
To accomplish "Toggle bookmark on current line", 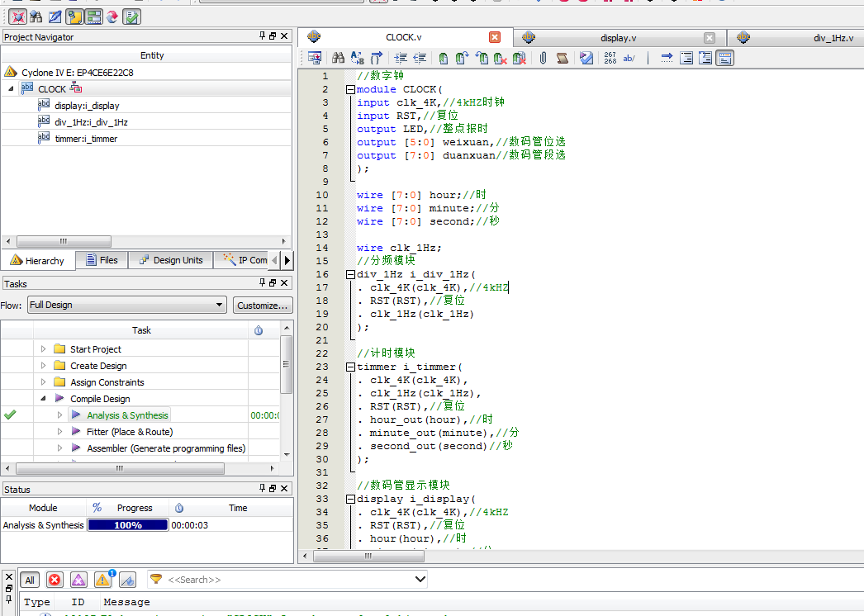I will [x=444, y=58].
